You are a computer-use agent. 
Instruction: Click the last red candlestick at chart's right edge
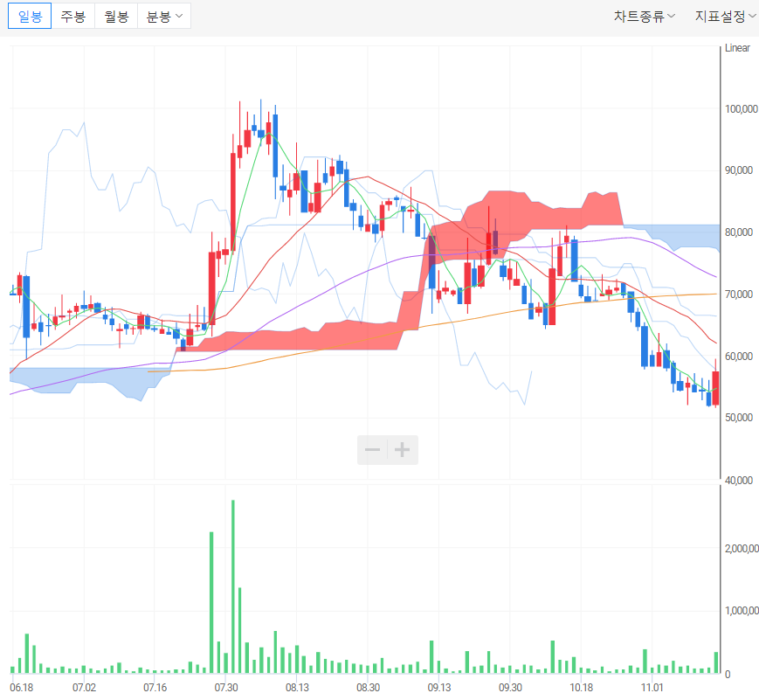pyautogui.click(x=715, y=387)
